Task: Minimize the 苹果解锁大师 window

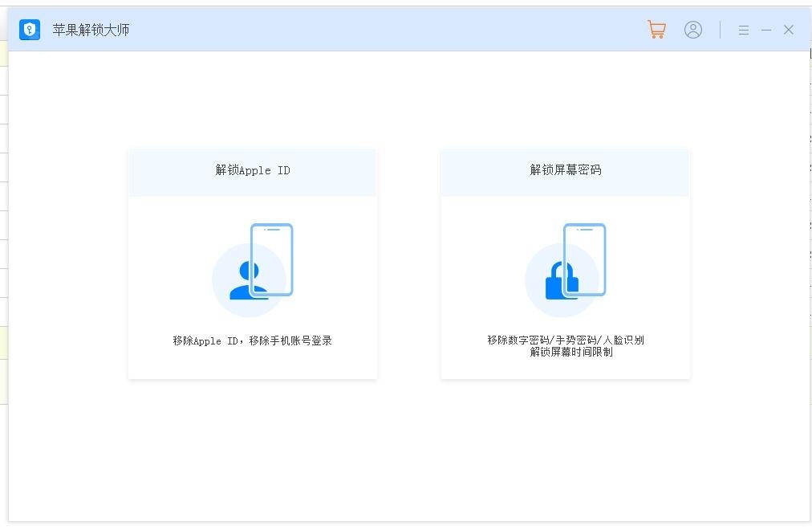Action: 766,30
